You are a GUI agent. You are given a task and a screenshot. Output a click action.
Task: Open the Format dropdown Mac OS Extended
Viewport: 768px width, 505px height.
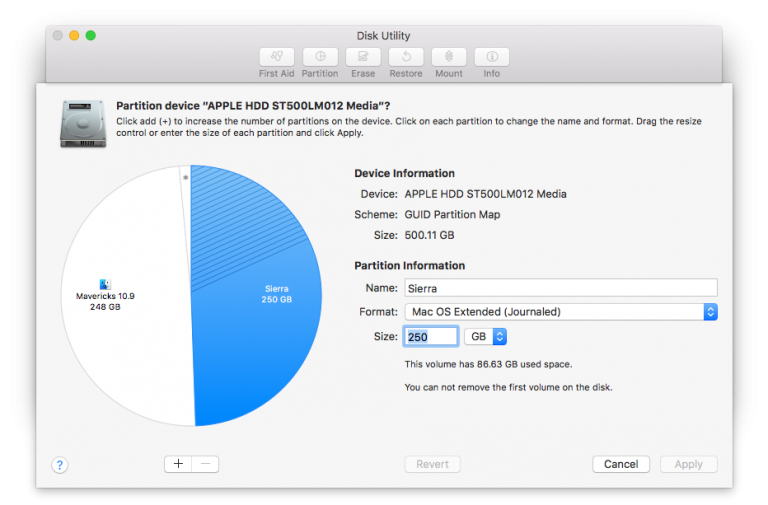click(561, 312)
